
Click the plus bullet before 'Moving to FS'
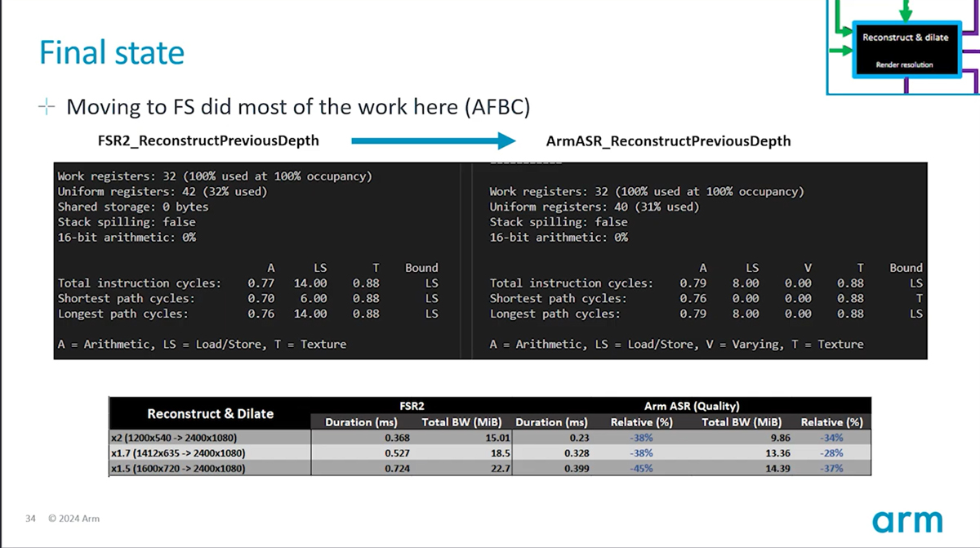tap(47, 107)
